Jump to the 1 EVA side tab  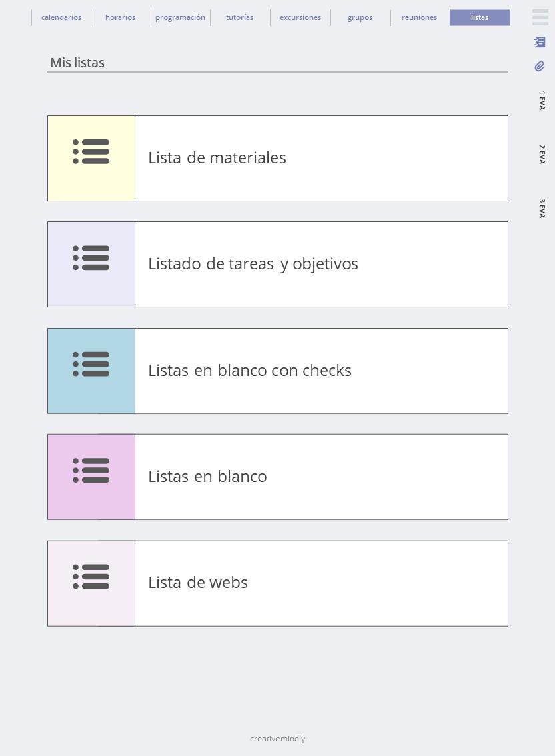(542, 101)
